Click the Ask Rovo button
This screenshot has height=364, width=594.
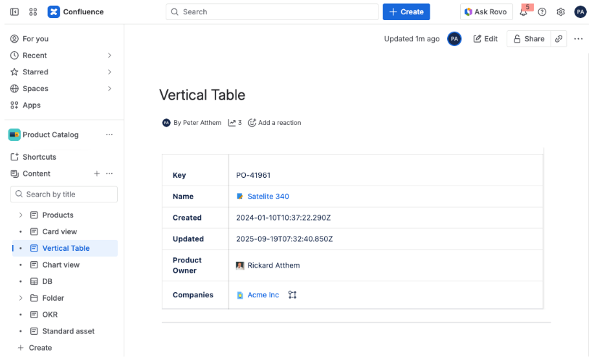pos(486,12)
